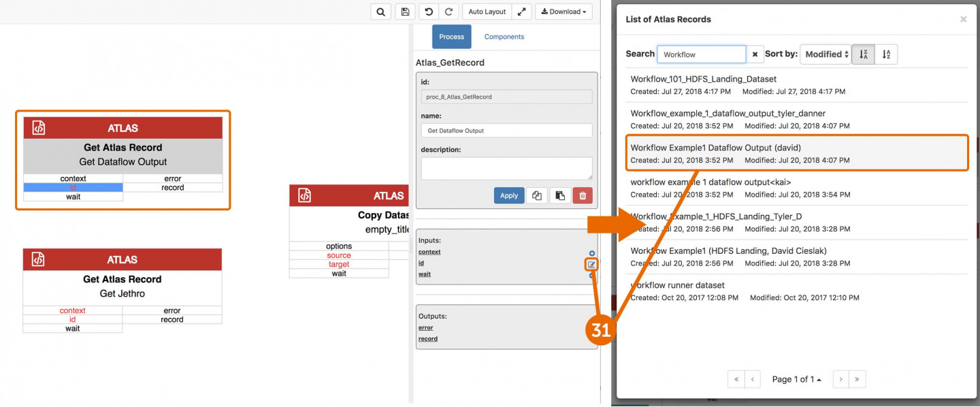Screen dimensions: 980x407
Task: Click the record link under Outputs
Action: coord(428,339)
